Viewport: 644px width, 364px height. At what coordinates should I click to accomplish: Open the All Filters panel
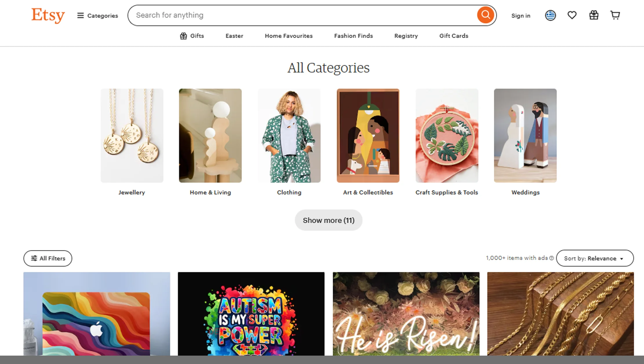48,258
